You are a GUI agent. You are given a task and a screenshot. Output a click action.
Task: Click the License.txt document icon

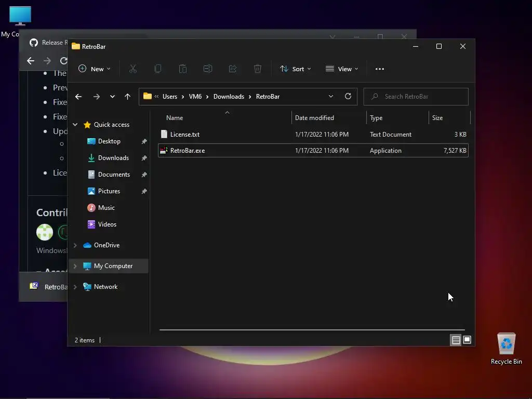[164, 135]
